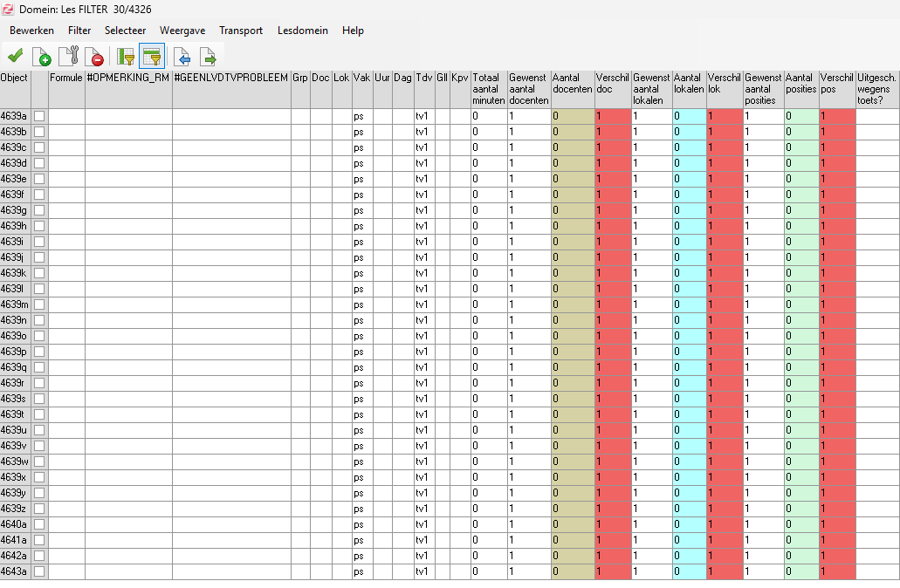Select the checkbox for row 4639m

click(39, 304)
